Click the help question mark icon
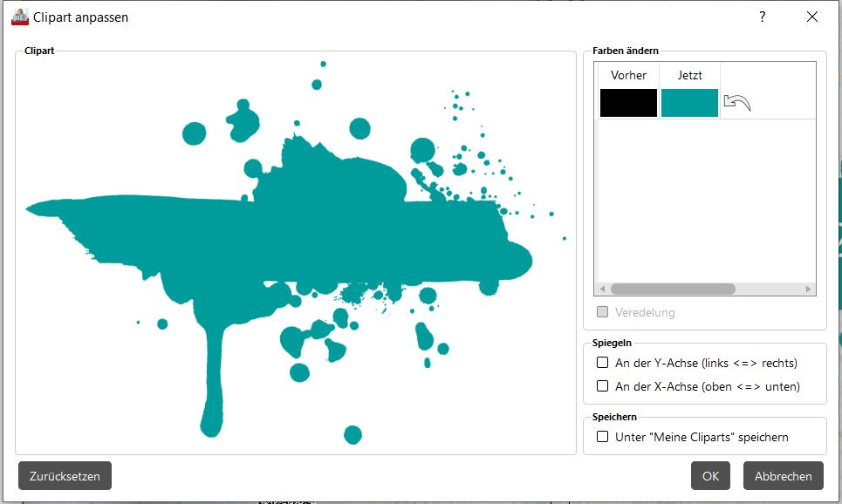Viewport: 842px width, 504px height. [762, 17]
